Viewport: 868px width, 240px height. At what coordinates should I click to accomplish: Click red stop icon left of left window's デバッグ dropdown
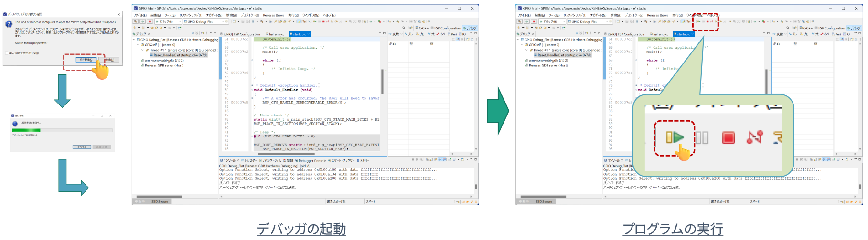(x=150, y=21)
